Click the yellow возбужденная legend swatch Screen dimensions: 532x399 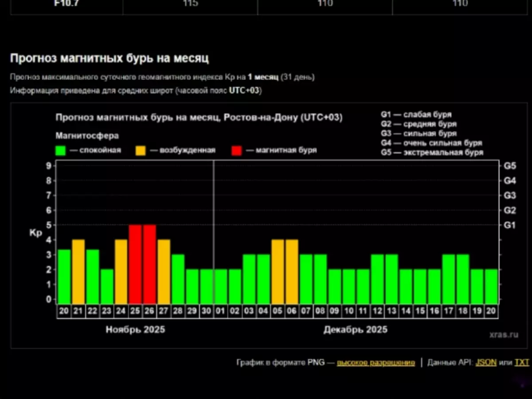point(141,150)
